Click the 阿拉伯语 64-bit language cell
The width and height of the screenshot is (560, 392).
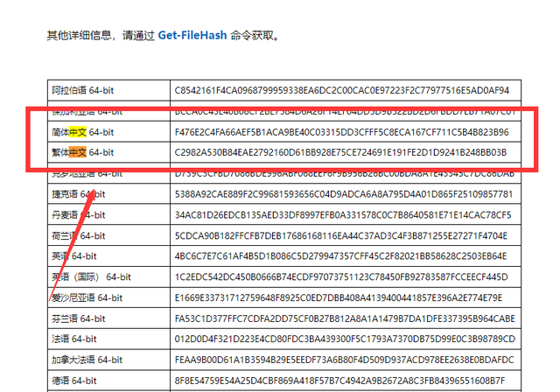(x=82, y=90)
